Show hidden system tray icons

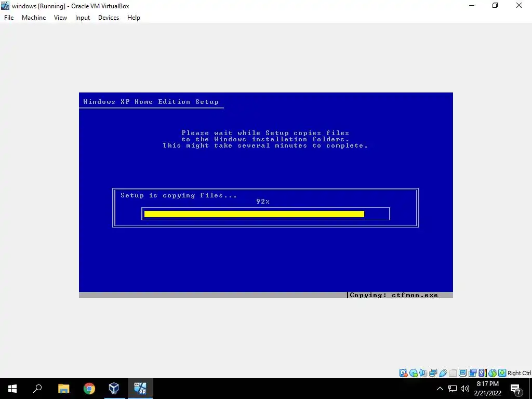[x=440, y=389]
